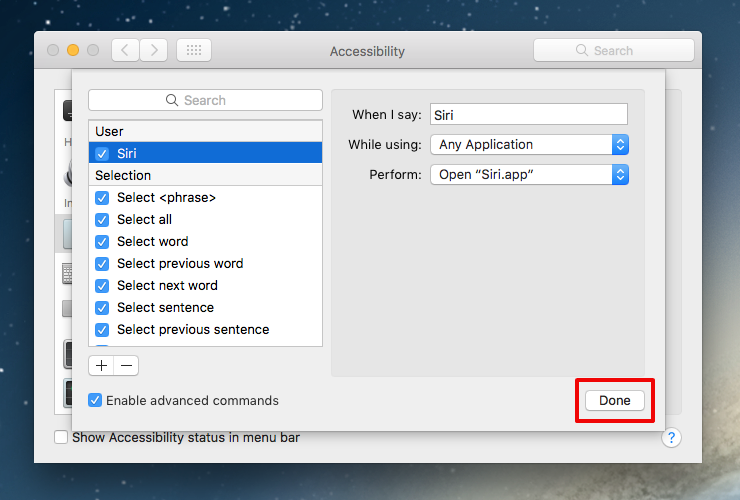
Task: Click the Done button
Action: point(615,400)
